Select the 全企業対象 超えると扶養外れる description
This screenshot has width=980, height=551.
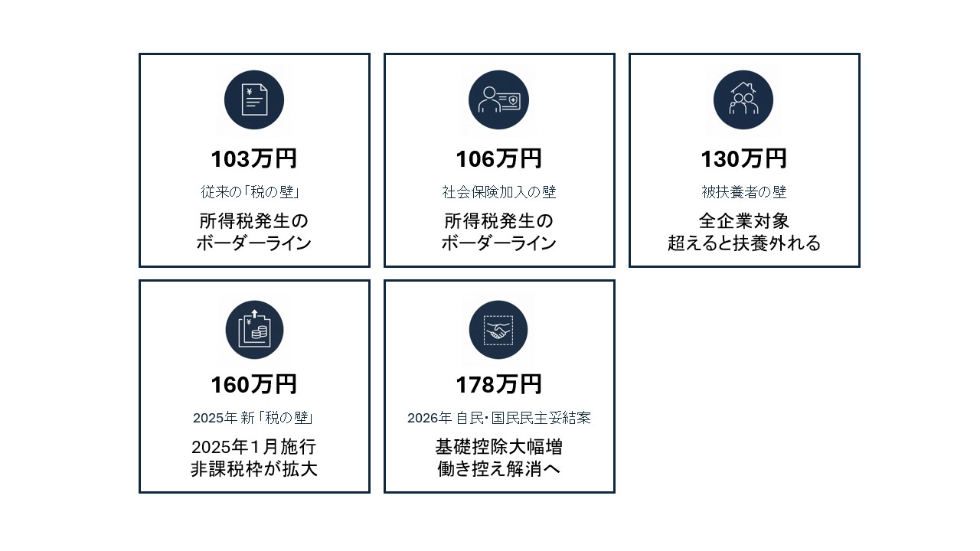743,233
